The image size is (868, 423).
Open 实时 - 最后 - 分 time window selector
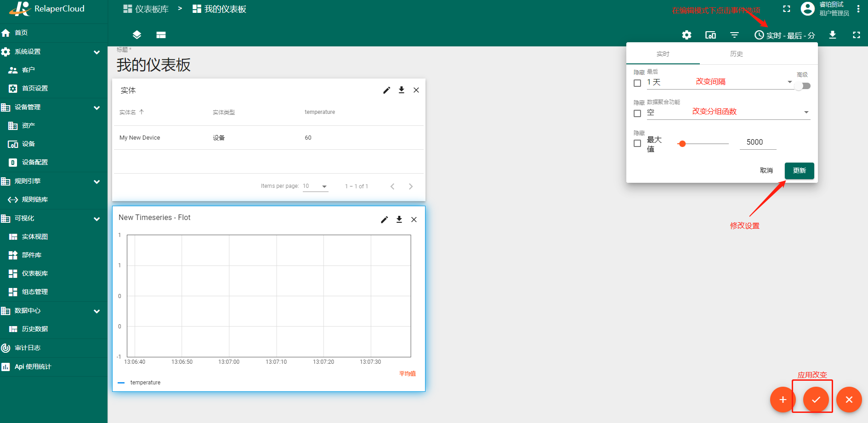pos(785,35)
